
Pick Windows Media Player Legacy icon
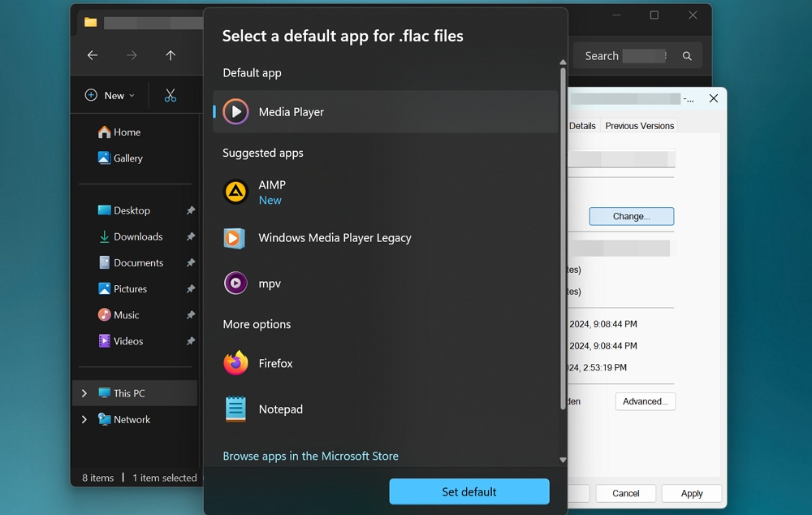point(235,238)
